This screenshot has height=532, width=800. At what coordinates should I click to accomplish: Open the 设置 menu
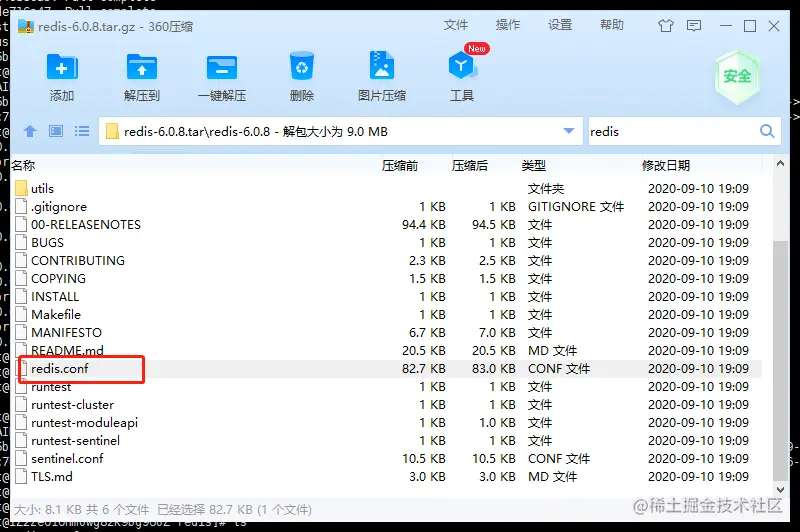coord(560,25)
